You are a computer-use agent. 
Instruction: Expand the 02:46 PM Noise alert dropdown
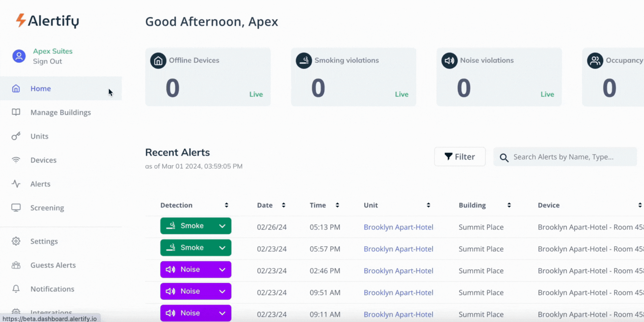[222, 269]
